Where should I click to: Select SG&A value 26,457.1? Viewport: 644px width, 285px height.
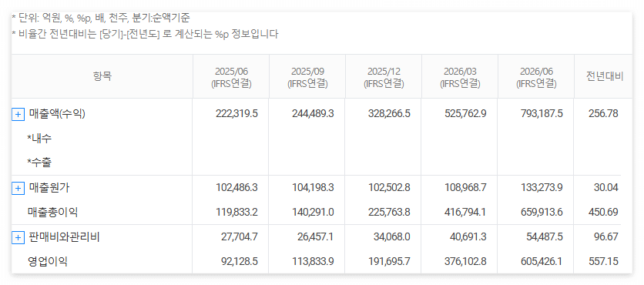pos(315,237)
